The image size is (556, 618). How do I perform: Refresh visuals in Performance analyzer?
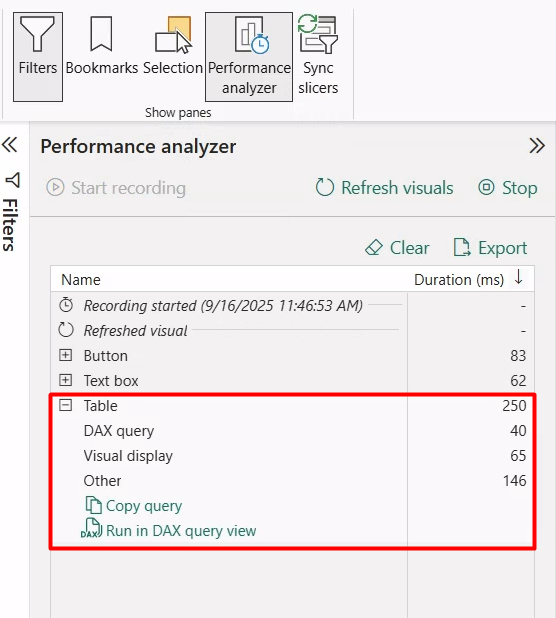[x=384, y=188]
